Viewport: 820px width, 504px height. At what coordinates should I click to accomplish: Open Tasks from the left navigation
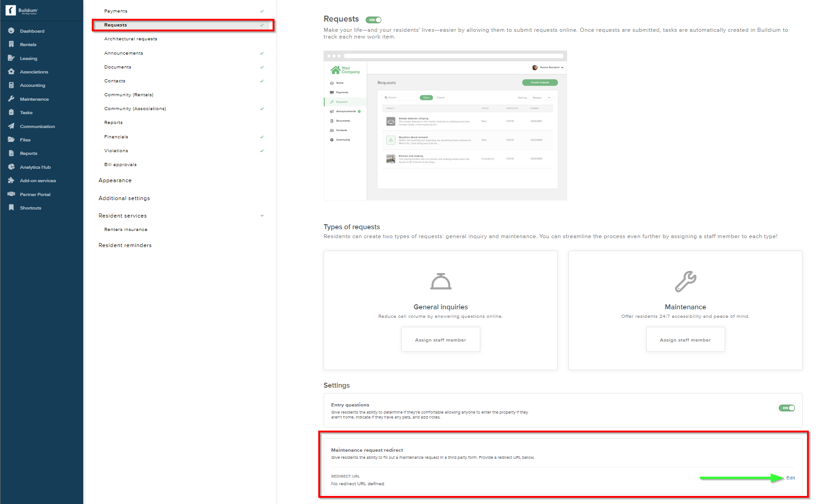(25, 112)
